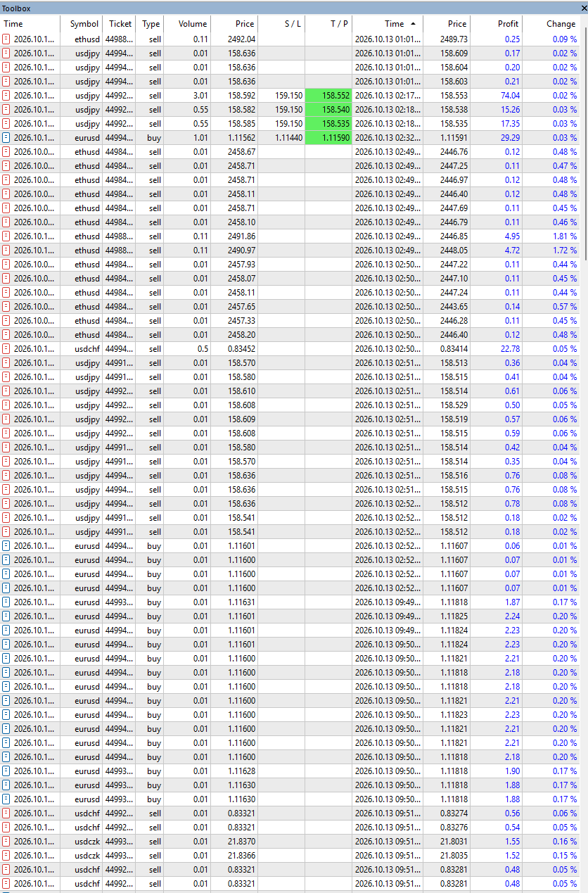This screenshot has width=588, height=893.
Task: Select the buy icon on the eurusd 1.11628 row
Action: coord(6,771)
